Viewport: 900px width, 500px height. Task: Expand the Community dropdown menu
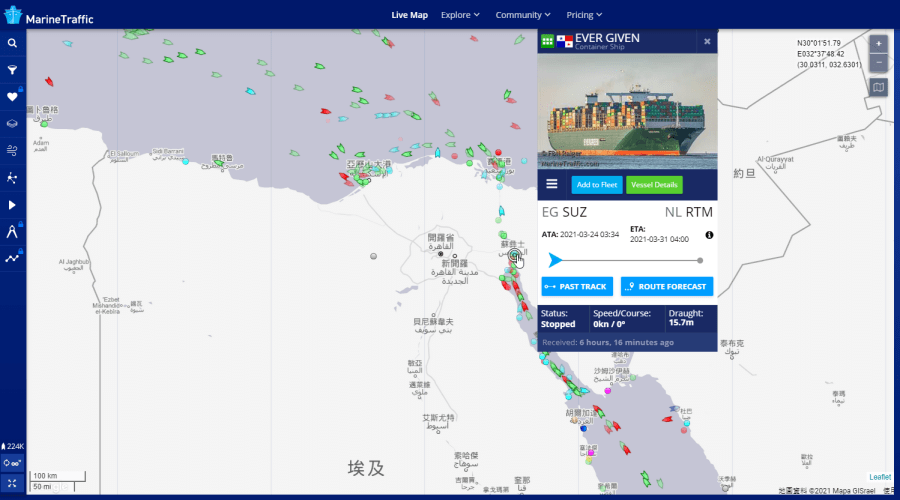pos(522,15)
